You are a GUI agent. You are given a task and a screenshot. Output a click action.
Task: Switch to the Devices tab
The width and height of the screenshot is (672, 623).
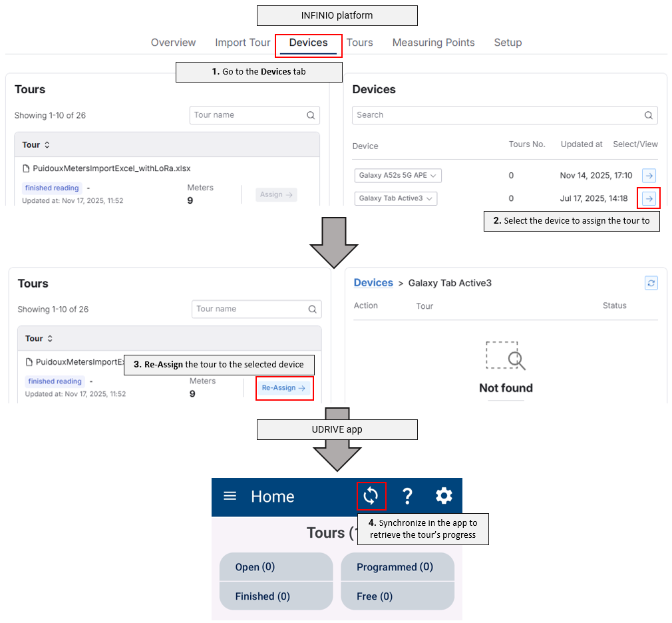click(x=308, y=43)
